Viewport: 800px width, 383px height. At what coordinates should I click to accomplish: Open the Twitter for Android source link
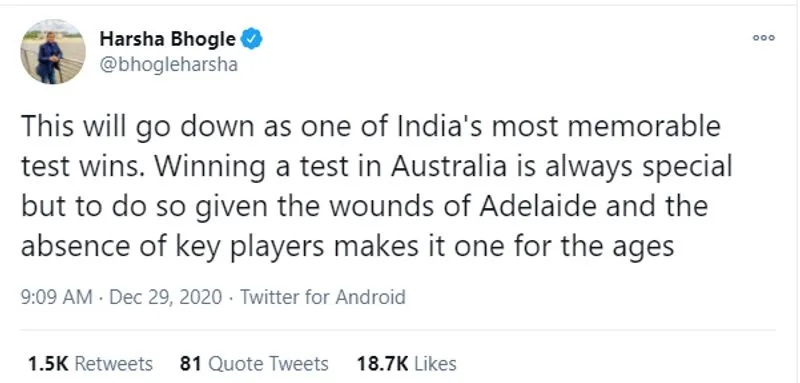pos(322,297)
